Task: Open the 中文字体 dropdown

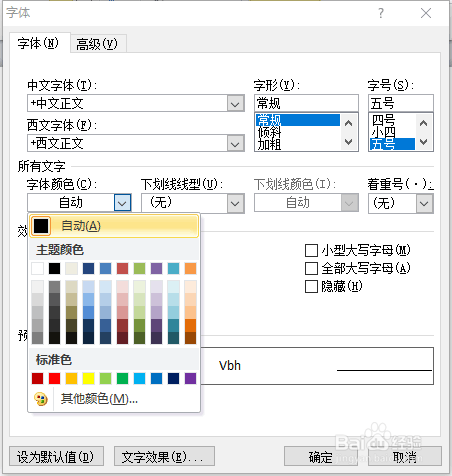Action: 235,104
